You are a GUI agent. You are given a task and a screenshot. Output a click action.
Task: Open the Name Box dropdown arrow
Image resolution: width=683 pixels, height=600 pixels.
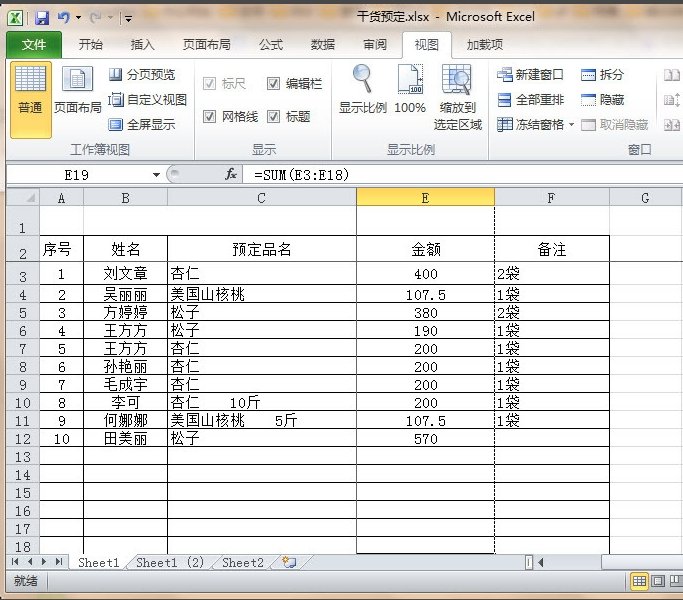coord(156,175)
